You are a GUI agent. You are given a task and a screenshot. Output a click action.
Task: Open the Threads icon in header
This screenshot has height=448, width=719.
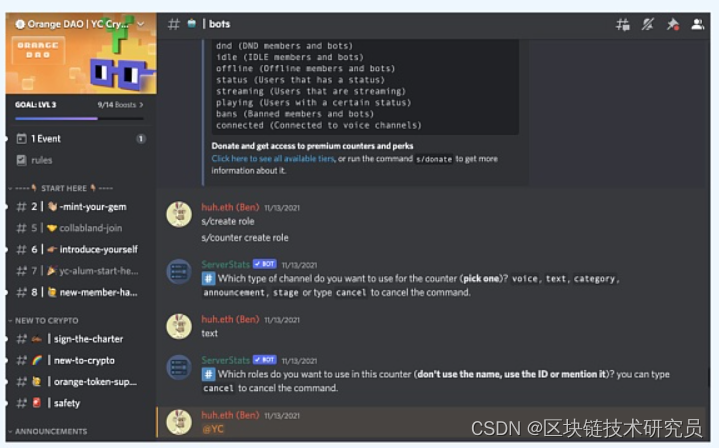pyautogui.click(x=622, y=24)
